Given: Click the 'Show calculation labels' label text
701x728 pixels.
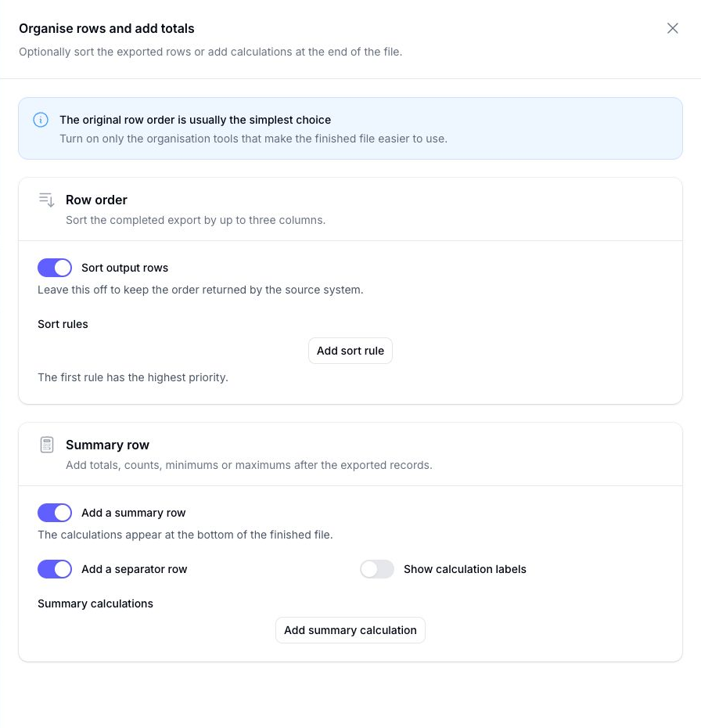Looking at the screenshot, I should point(465,569).
